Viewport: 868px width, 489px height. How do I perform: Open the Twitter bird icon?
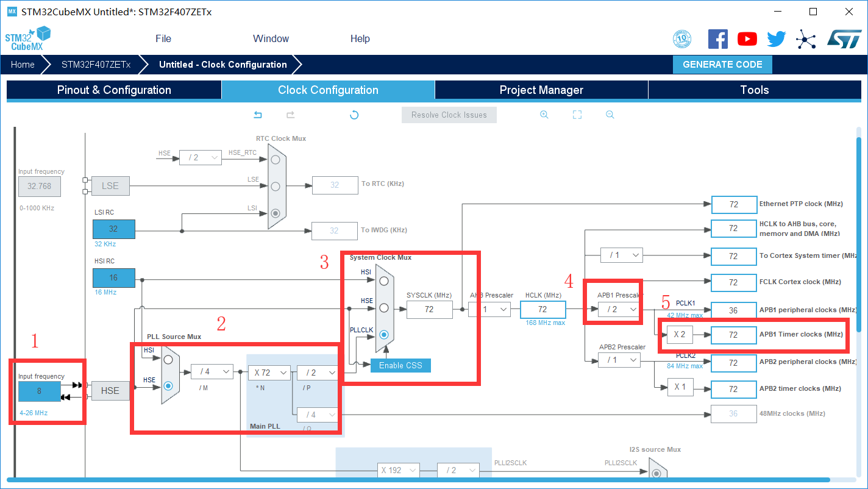[x=777, y=39]
